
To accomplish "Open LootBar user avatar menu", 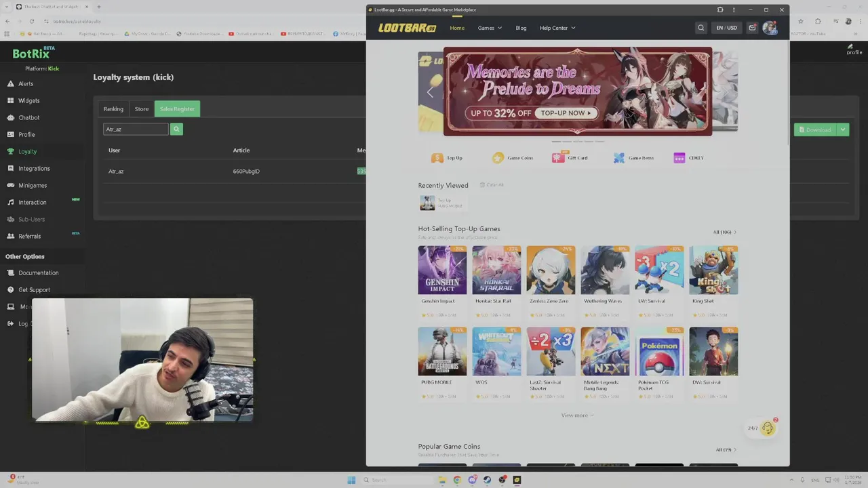I will pyautogui.click(x=770, y=28).
